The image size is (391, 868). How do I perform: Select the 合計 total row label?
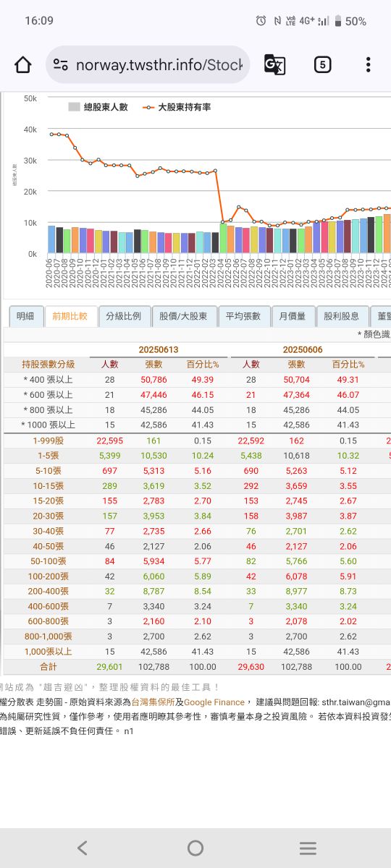click(x=47, y=667)
